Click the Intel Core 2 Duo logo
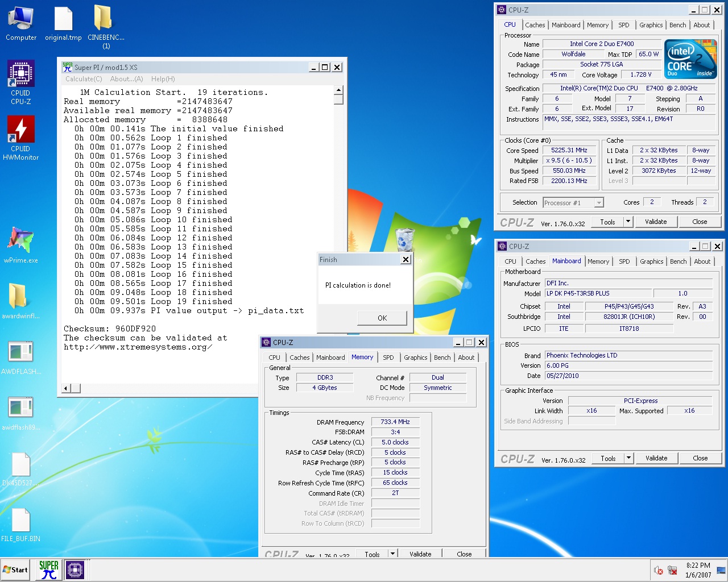This screenshot has width=728, height=582. pos(690,59)
